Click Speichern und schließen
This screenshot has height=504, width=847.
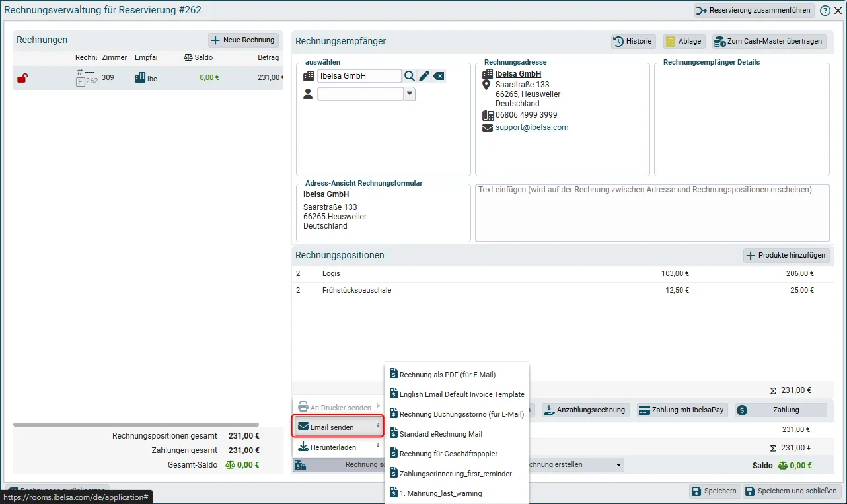(x=792, y=491)
